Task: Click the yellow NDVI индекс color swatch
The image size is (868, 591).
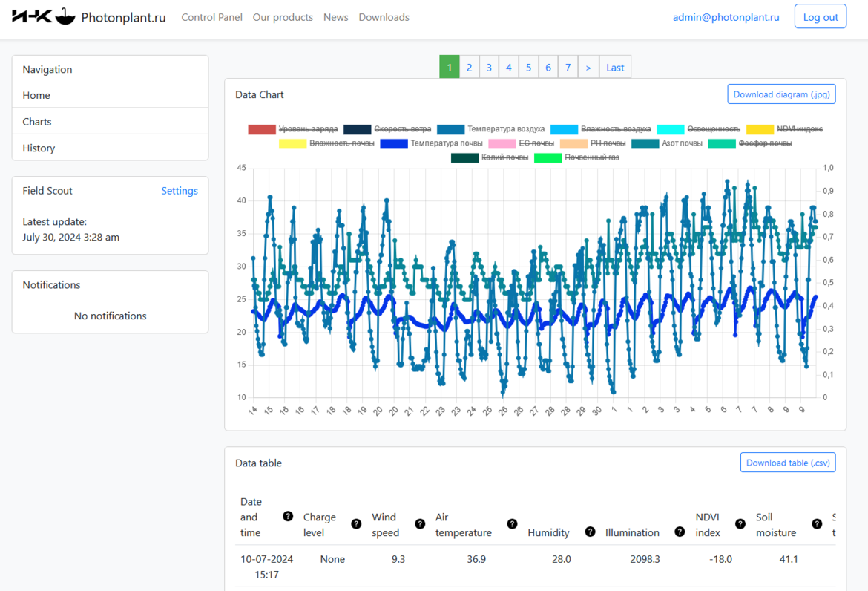Action: click(760, 129)
